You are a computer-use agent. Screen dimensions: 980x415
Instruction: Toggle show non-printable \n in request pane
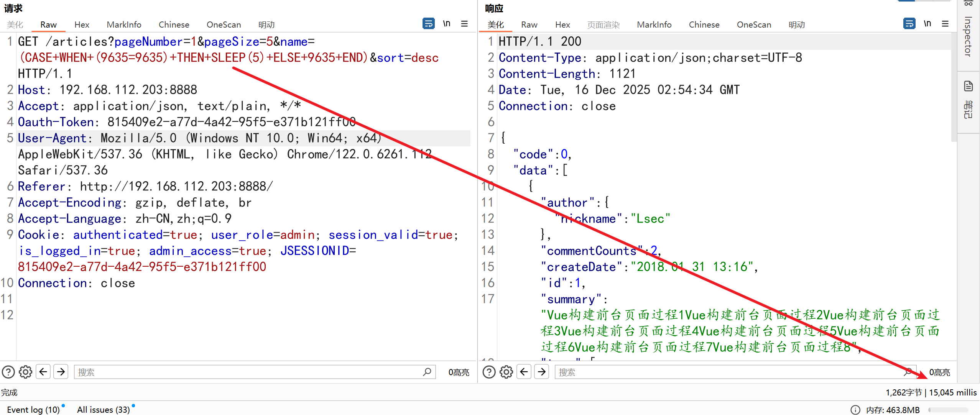pos(447,24)
